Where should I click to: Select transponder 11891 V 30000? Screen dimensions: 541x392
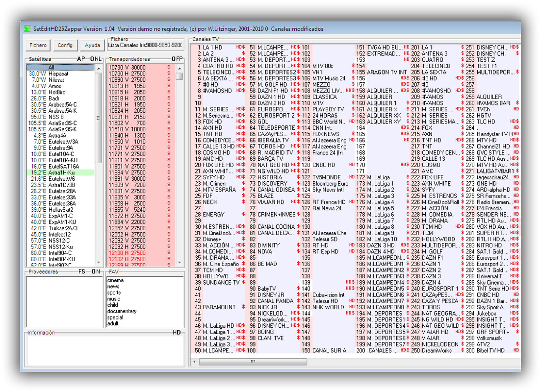141,178
